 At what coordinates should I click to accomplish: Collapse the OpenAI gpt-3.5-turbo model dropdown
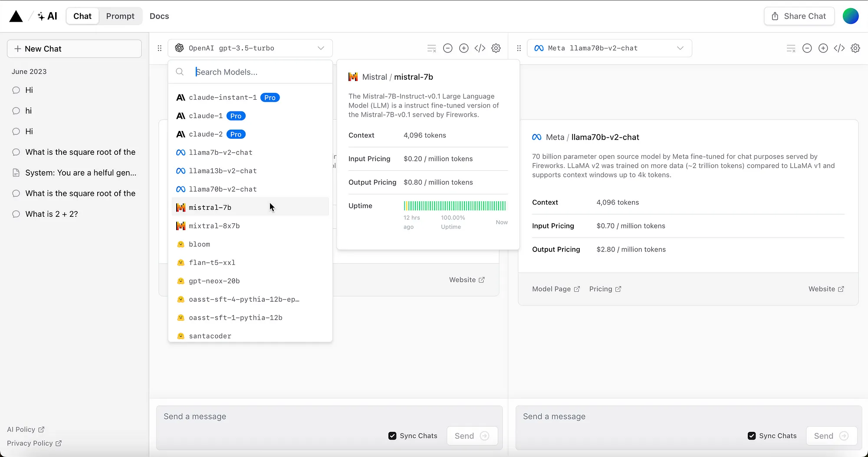250,48
